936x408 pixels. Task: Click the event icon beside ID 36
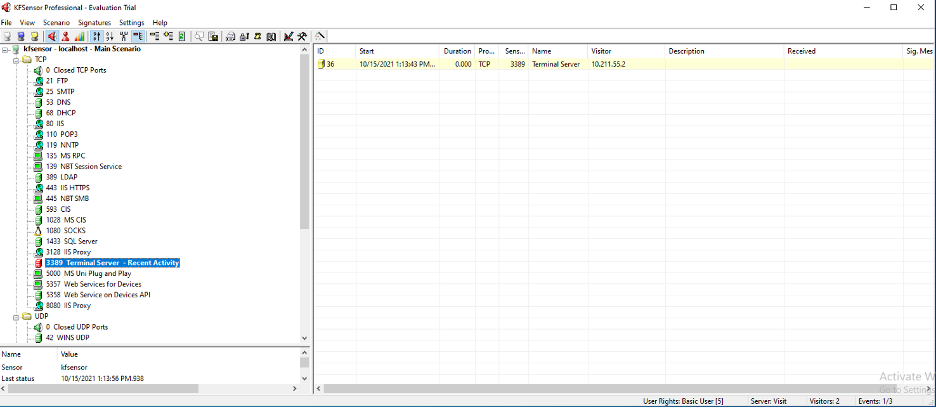321,65
